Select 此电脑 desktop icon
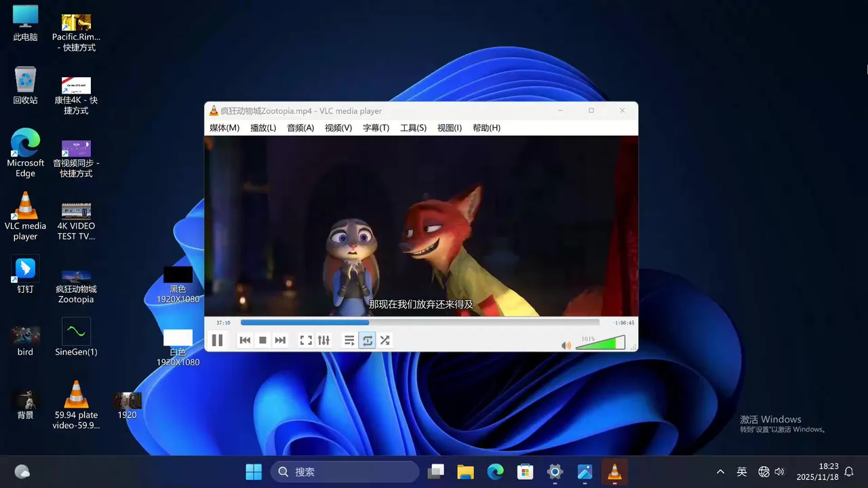The image size is (868, 488). pos(25,23)
